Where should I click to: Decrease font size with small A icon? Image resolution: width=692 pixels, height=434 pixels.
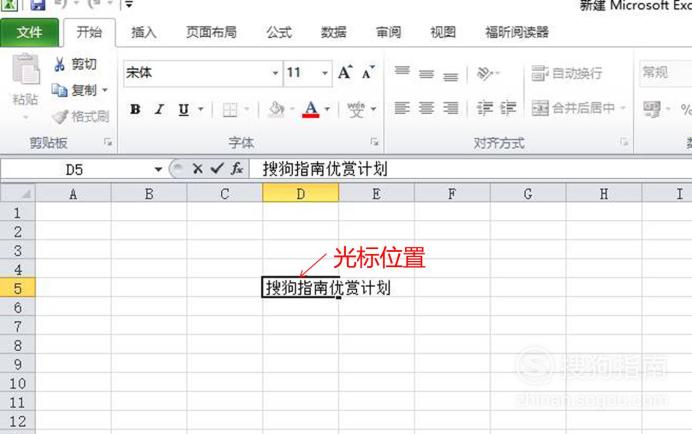(368, 72)
